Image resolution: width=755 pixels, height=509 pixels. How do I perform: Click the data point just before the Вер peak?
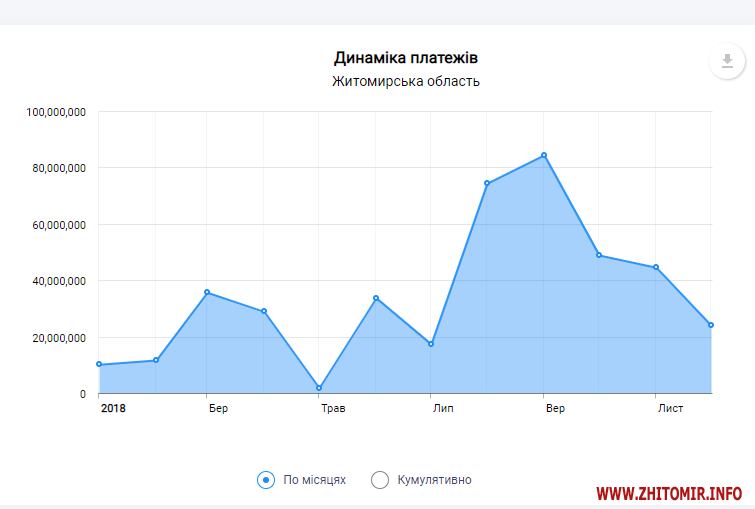tap(487, 183)
